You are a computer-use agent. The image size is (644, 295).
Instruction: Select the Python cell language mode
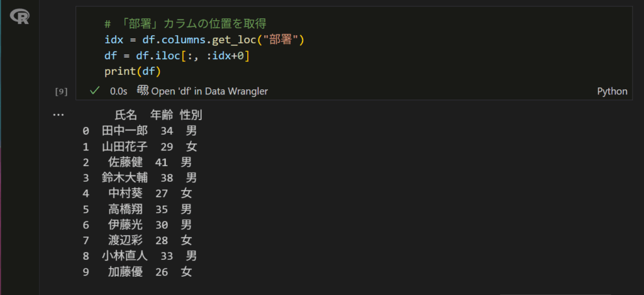[612, 91]
